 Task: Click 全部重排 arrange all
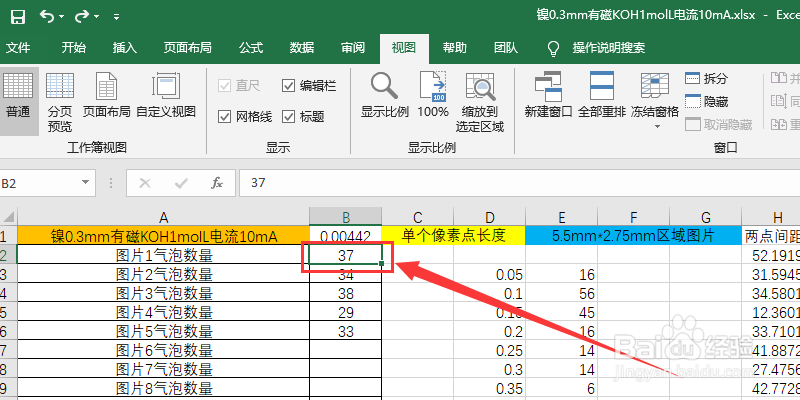coord(602,96)
